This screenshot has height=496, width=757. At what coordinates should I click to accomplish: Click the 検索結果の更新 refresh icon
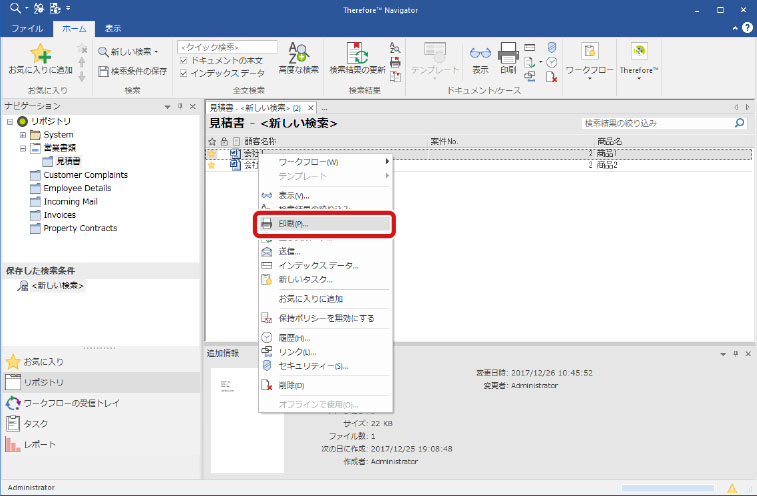pos(358,53)
